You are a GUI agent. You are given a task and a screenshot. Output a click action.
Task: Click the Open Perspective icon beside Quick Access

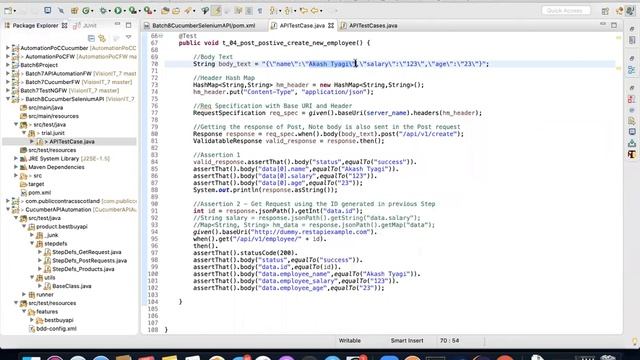(x=605, y=11)
